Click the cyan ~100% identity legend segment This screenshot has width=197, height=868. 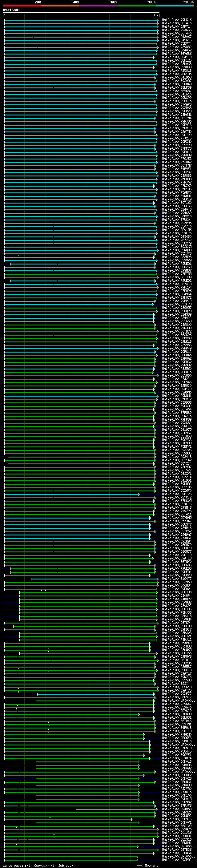pos(175,6)
